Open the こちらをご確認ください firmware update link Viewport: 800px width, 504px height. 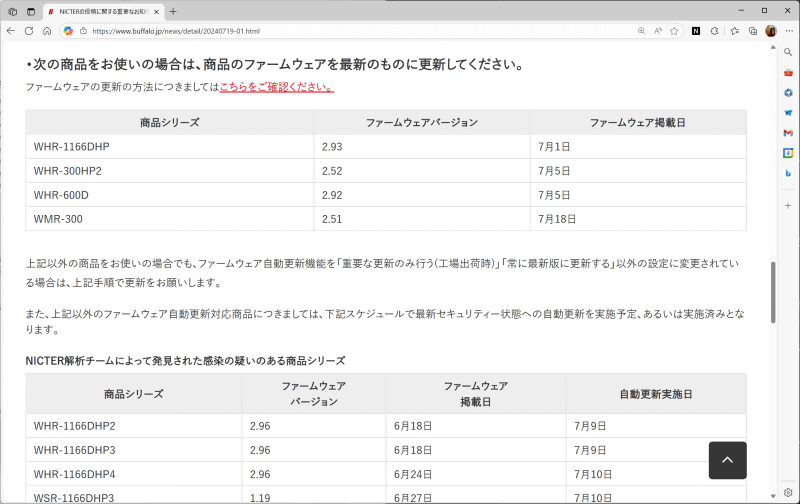[277, 87]
